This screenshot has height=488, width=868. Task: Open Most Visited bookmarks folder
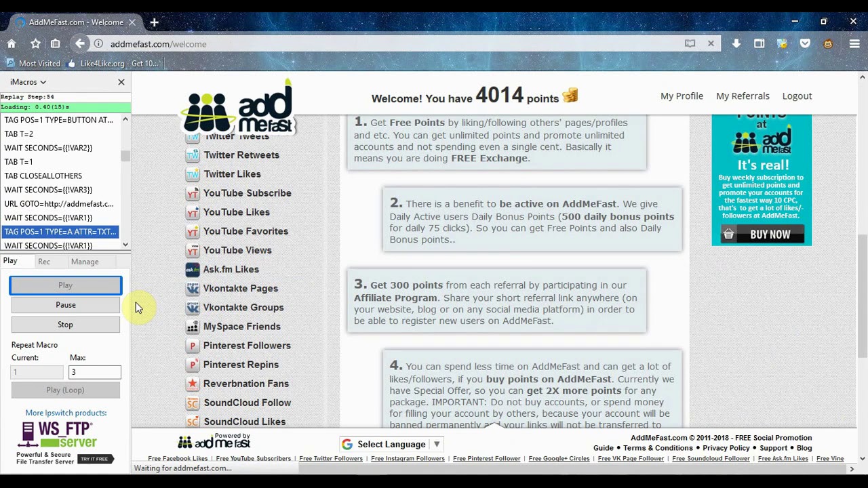(x=32, y=64)
